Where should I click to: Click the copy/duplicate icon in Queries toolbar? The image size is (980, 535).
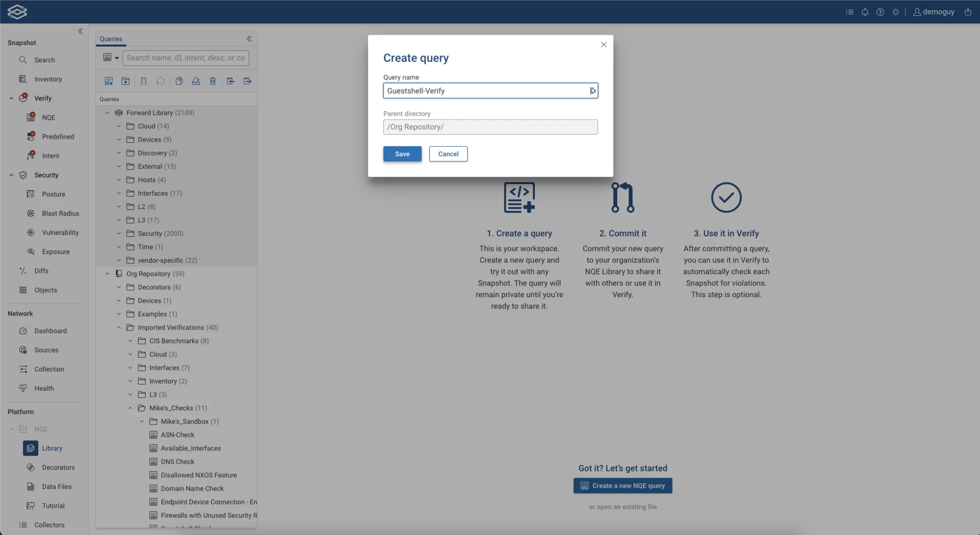click(179, 81)
